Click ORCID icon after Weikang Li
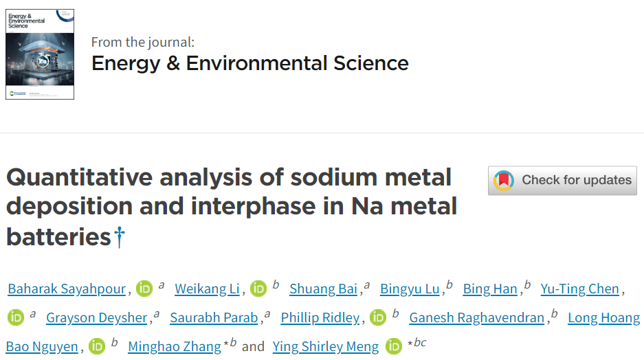Image resolution: width=644 pixels, height=360 pixels. click(258, 289)
